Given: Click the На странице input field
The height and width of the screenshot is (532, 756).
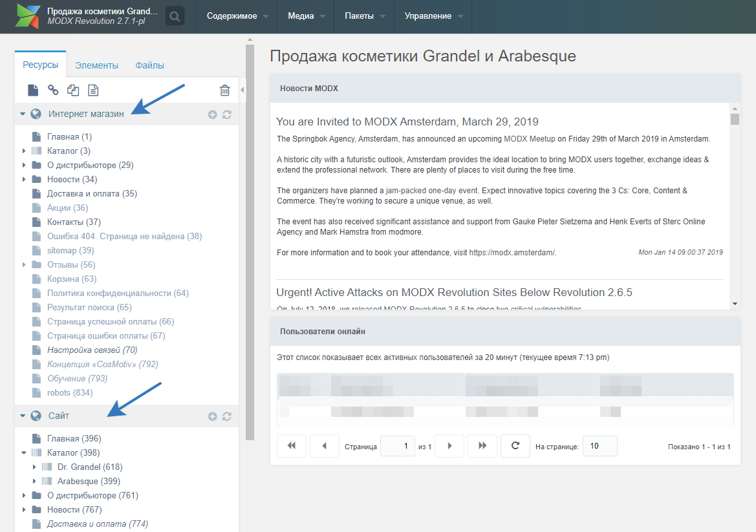Looking at the screenshot, I should tap(599, 446).
